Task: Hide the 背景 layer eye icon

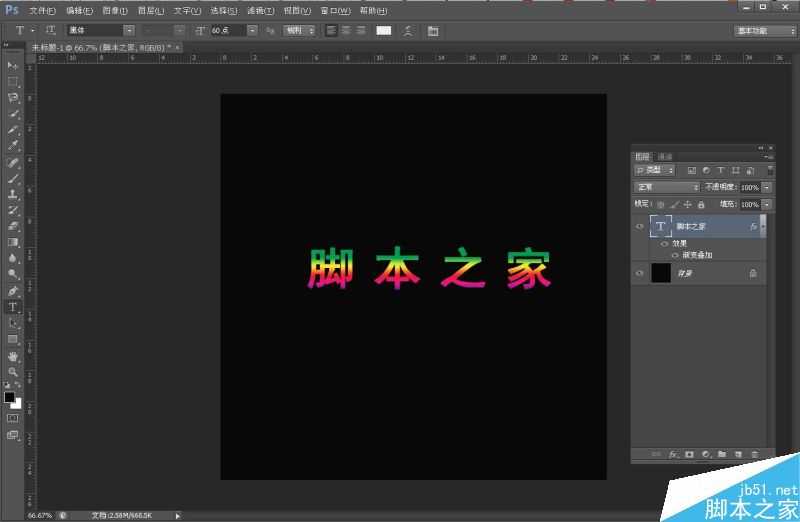Action: click(x=640, y=272)
